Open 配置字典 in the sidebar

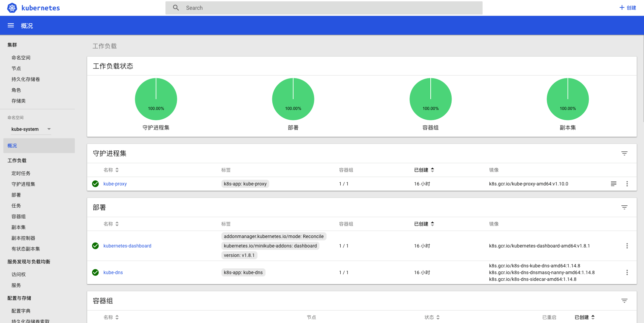[21, 311]
